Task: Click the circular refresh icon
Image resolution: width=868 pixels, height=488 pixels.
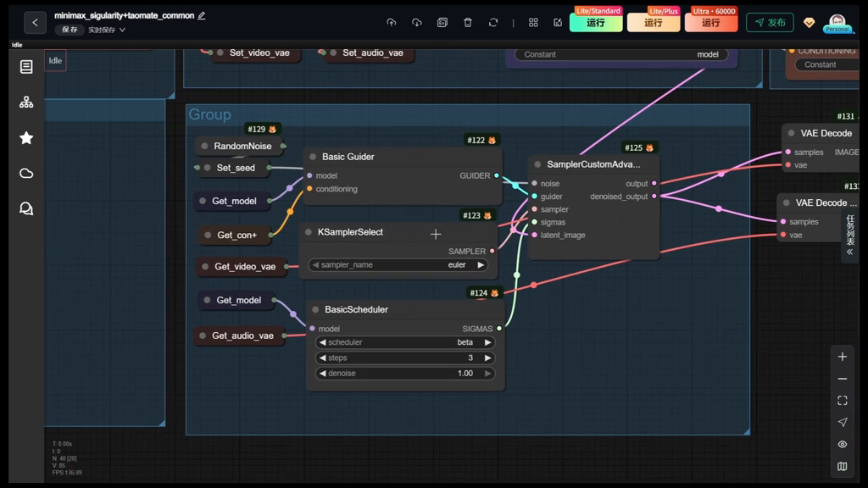Action: pyautogui.click(x=493, y=23)
